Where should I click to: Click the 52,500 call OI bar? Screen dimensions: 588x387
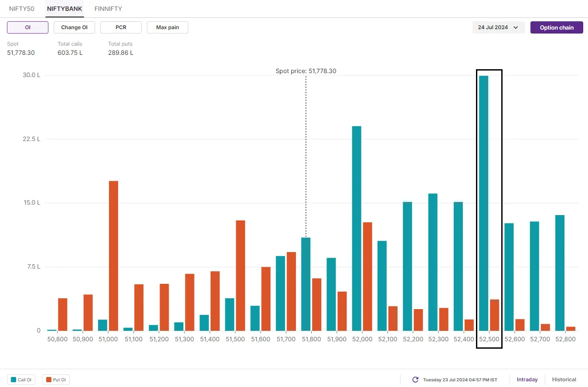click(483, 203)
